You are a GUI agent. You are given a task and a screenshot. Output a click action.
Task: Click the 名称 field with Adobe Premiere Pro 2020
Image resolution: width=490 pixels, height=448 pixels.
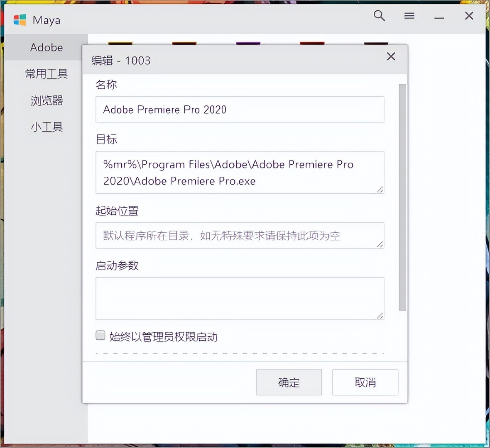coord(240,109)
